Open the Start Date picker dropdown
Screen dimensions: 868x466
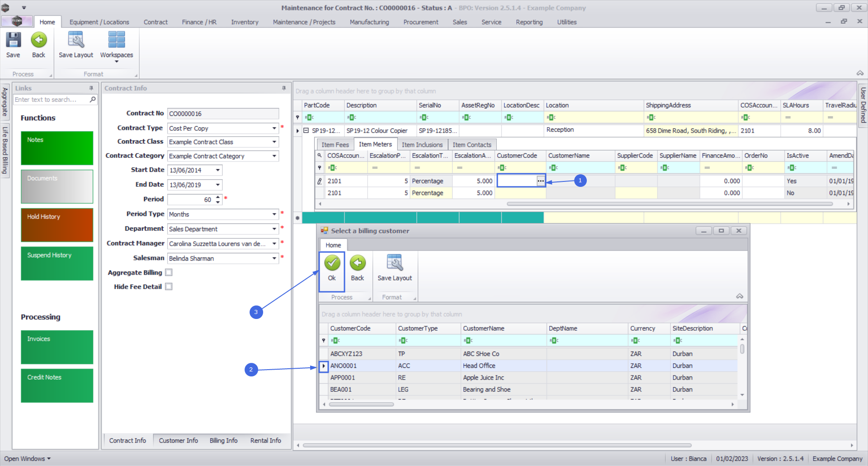coord(217,171)
